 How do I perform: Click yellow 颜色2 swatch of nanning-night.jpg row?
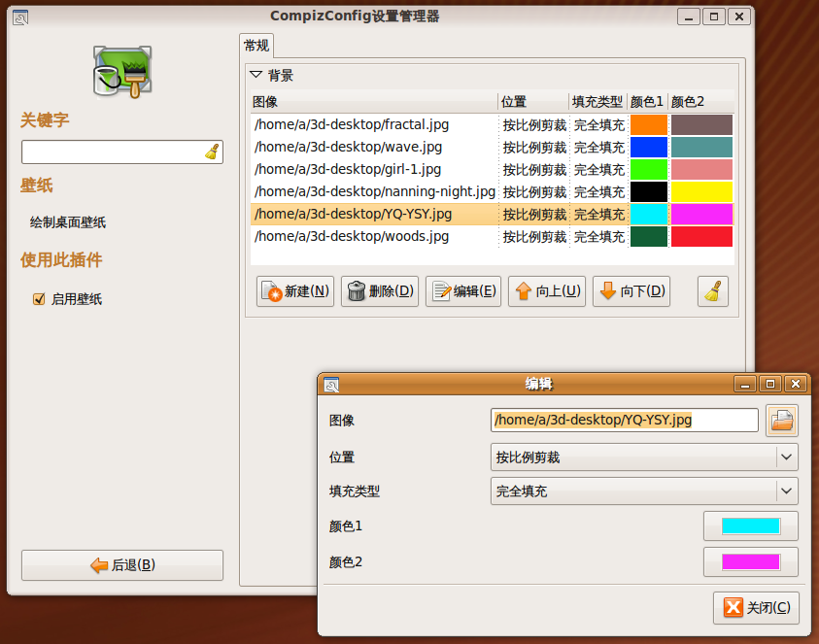pos(701,192)
